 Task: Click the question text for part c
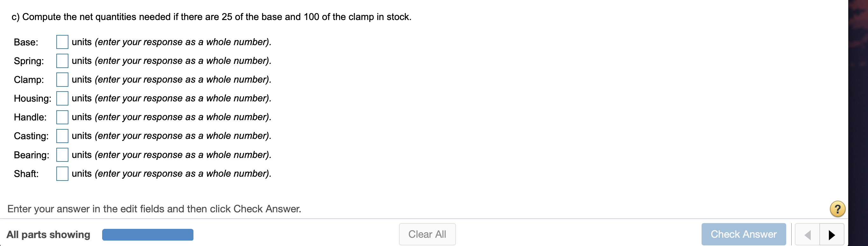211,17
